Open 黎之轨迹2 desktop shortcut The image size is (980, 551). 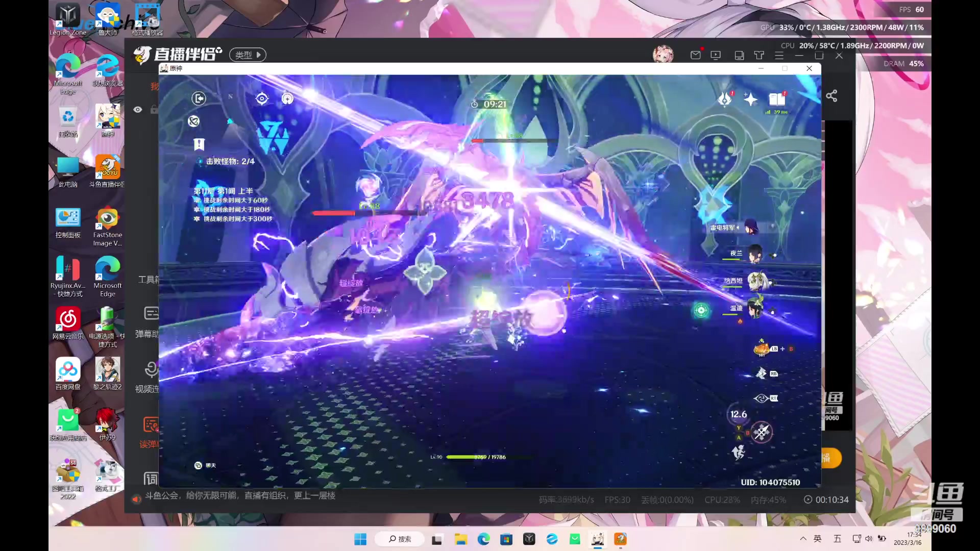[108, 373]
